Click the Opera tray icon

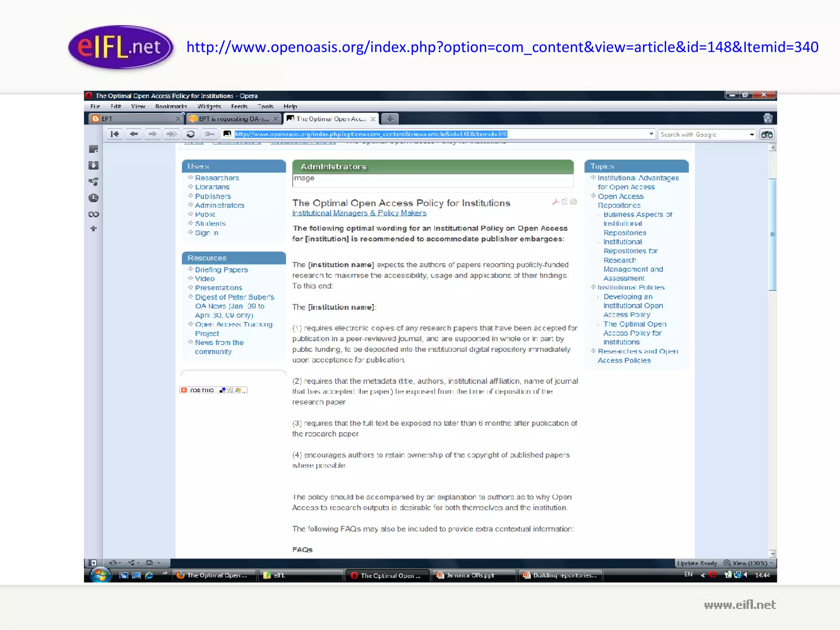tap(713, 575)
